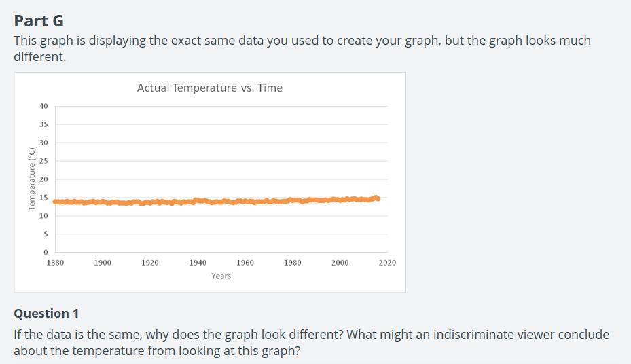Click the 25 tick on the temperature axis
Viewport: 631px width, 364px height.
pyautogui.click(x=43, y=161)
